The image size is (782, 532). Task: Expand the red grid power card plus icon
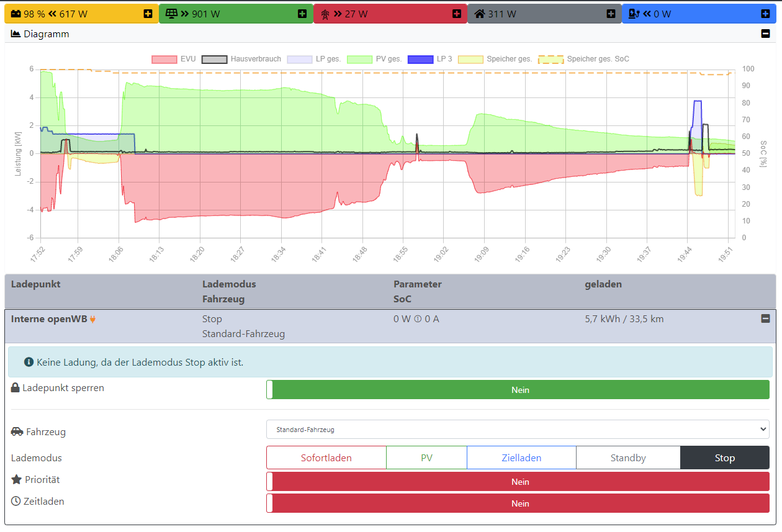pyautogui.click(x=457, y=14)
